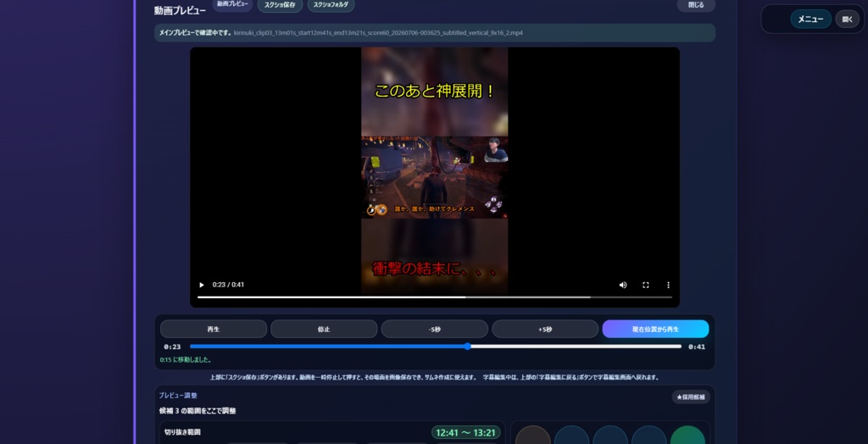Select the 動画プレビュー pill at the top
Viewport: 868px width, 444px height.
[x=232, y=4]
